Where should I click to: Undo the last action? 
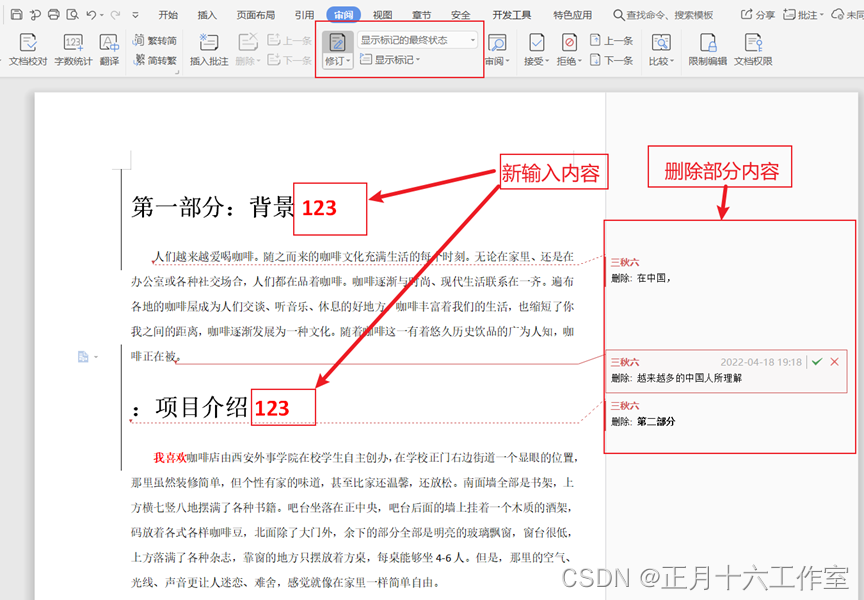click(x=91, y=15)
